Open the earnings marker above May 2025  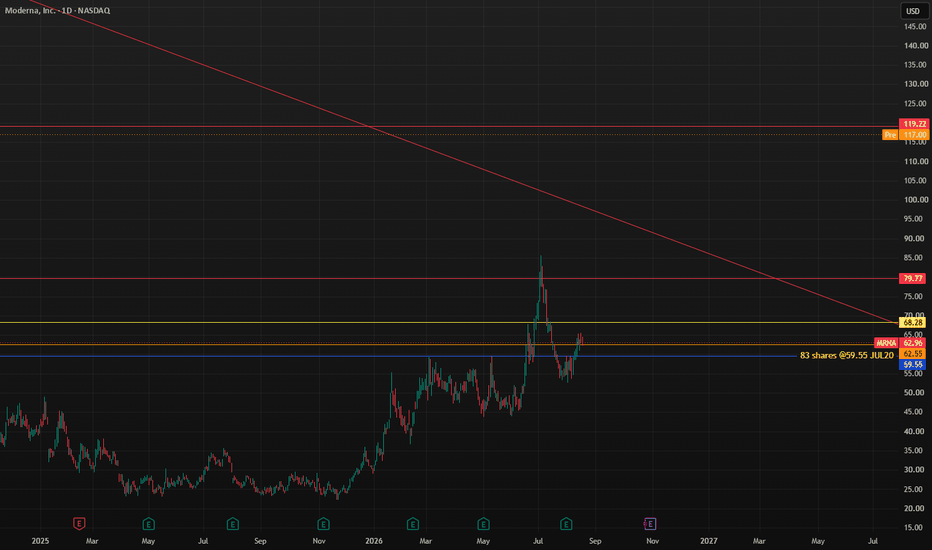click(149, 524)
